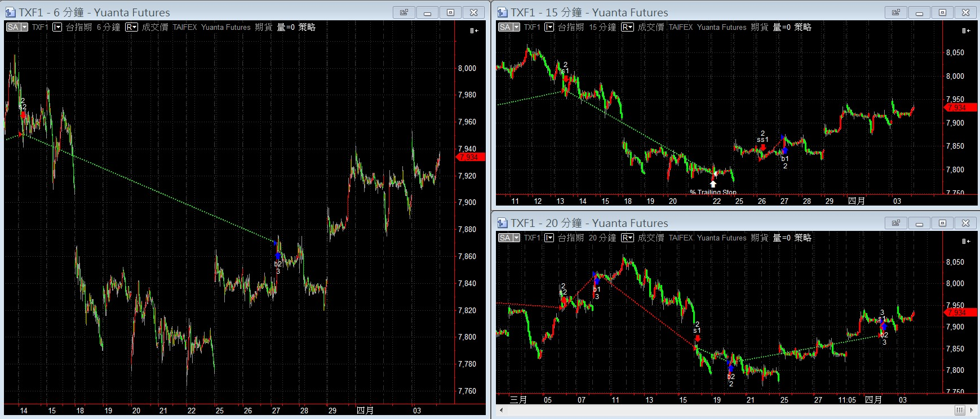Image resolution: width=980 pixels, height=419 pixels.
Task: Maximize the 20 分鐘 chart window
Action: (942, 223)
